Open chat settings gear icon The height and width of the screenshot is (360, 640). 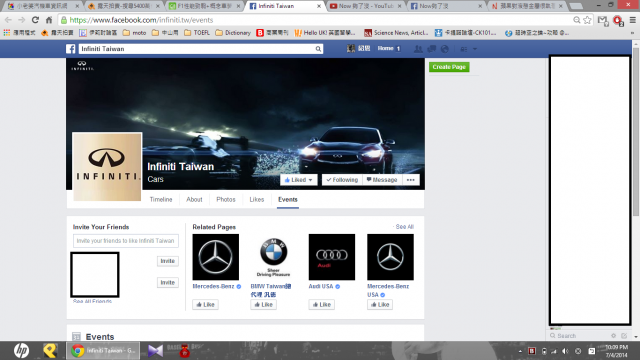[613, 336]
